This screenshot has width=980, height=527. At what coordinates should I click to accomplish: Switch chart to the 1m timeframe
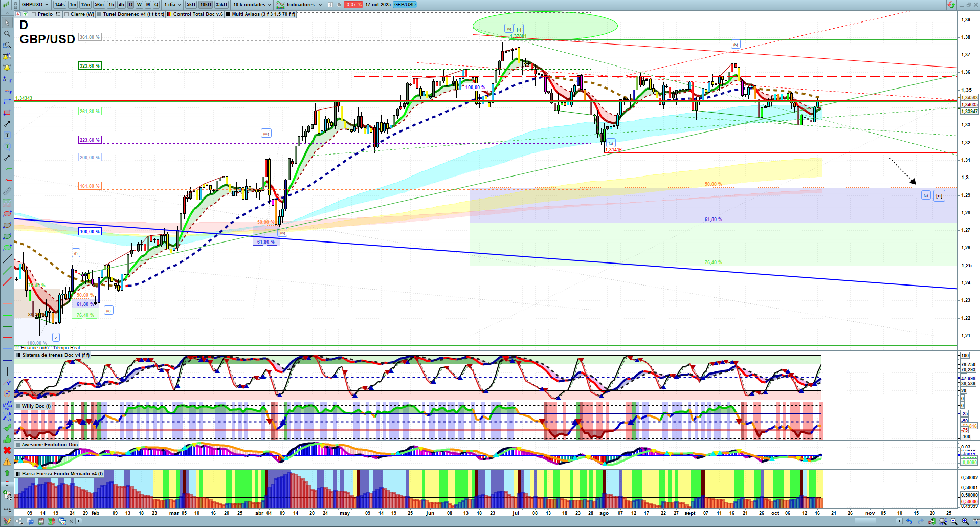click(x=73, y=5)
